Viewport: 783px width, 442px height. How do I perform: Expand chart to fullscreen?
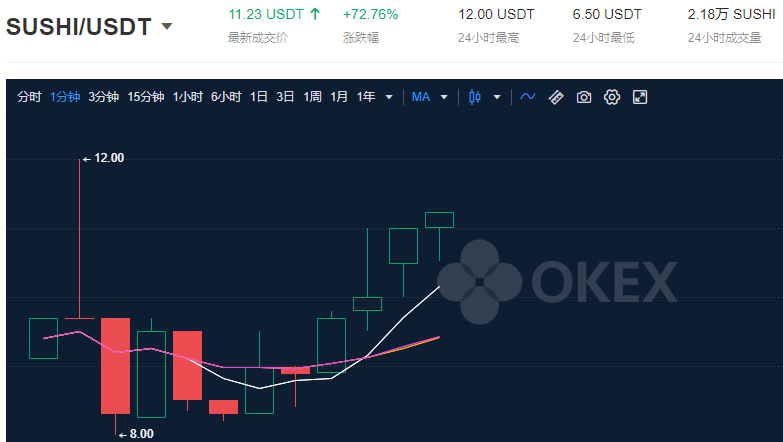pos(640,97)
